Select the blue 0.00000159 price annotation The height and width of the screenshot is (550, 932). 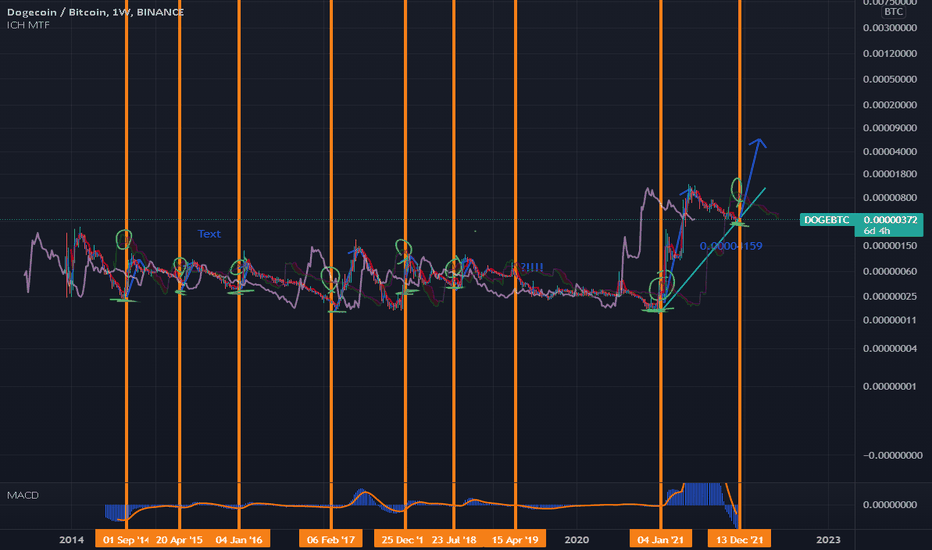(731, 246)
